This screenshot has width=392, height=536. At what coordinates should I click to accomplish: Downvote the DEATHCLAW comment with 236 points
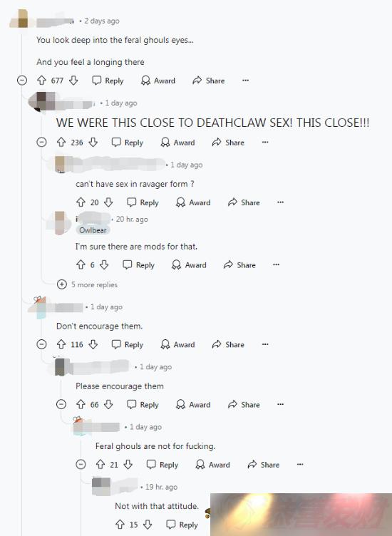(93, 143)
